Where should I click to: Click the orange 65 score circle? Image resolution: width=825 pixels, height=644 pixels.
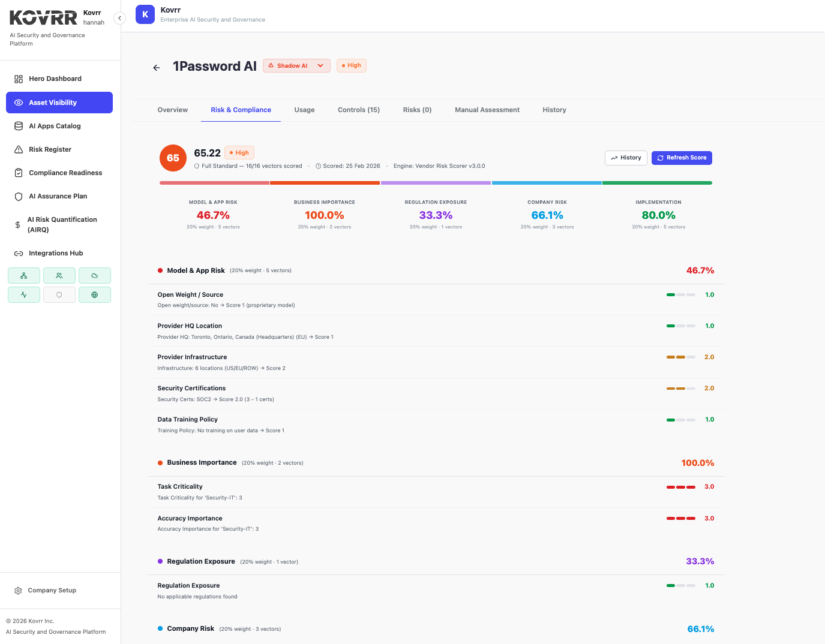173,158
